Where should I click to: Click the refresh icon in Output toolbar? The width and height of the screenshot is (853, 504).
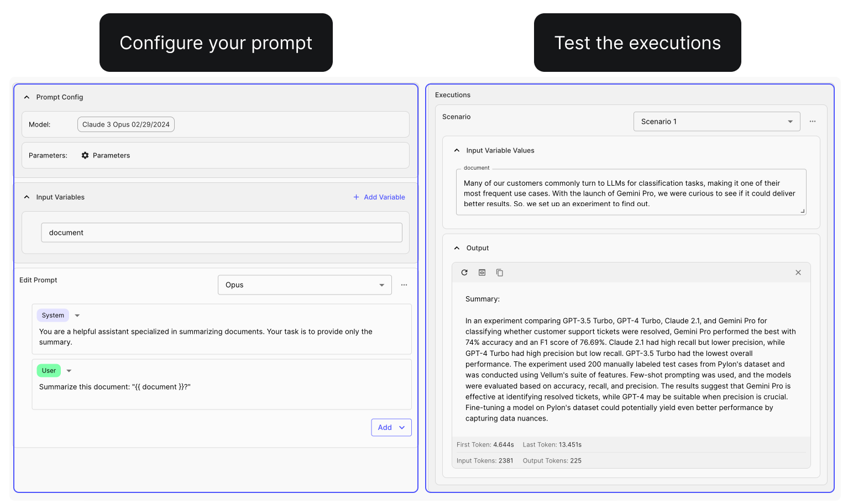[x=464, y=272]
